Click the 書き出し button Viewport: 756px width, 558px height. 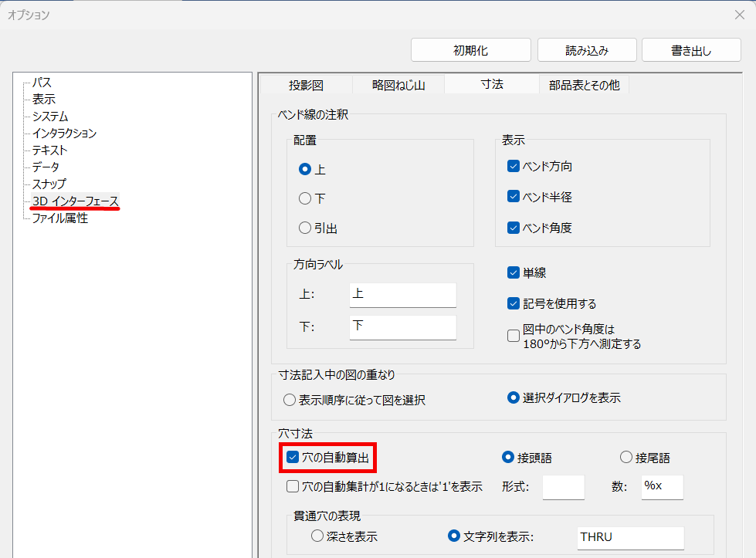point(691,51)
